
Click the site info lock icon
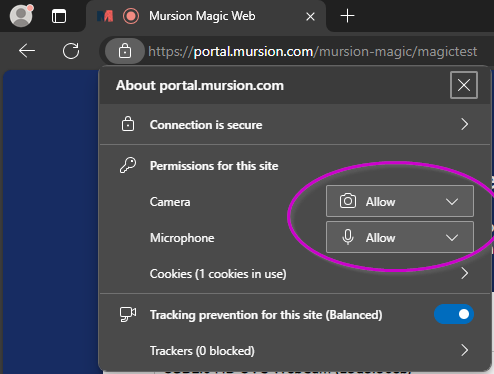pos(125,51)
